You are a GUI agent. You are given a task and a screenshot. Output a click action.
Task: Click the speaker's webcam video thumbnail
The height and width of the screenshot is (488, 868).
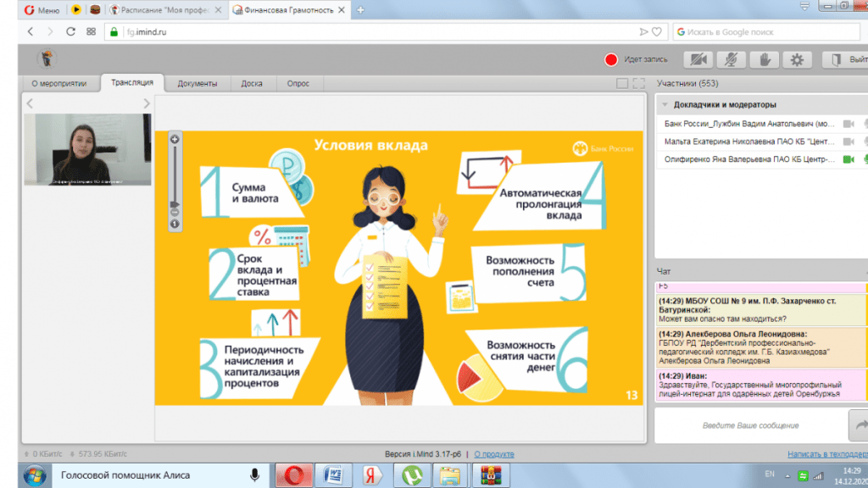[x=87, y=149]
